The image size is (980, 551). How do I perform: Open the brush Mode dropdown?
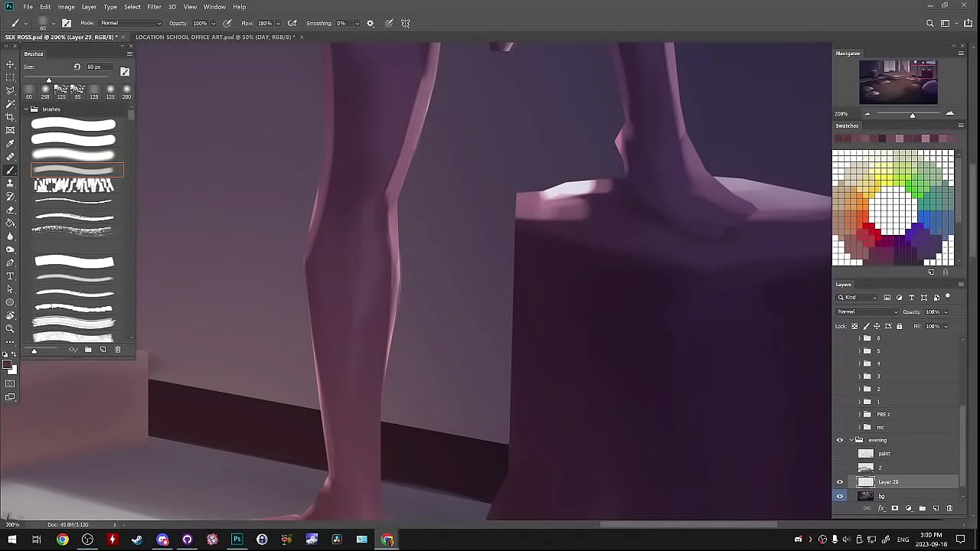coord(130,23)
